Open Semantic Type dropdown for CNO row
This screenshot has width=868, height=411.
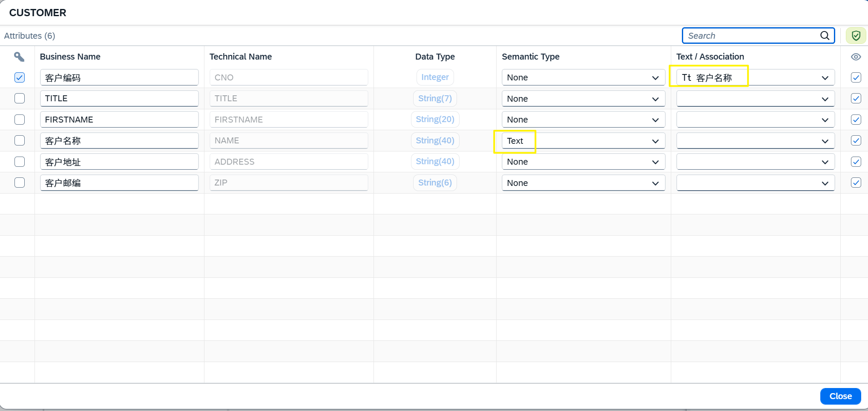tap(583, 77)
